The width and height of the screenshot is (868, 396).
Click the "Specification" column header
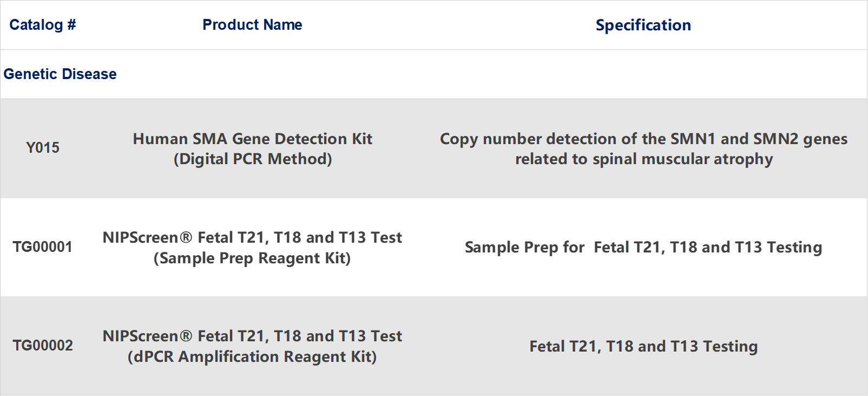point(643,25)
